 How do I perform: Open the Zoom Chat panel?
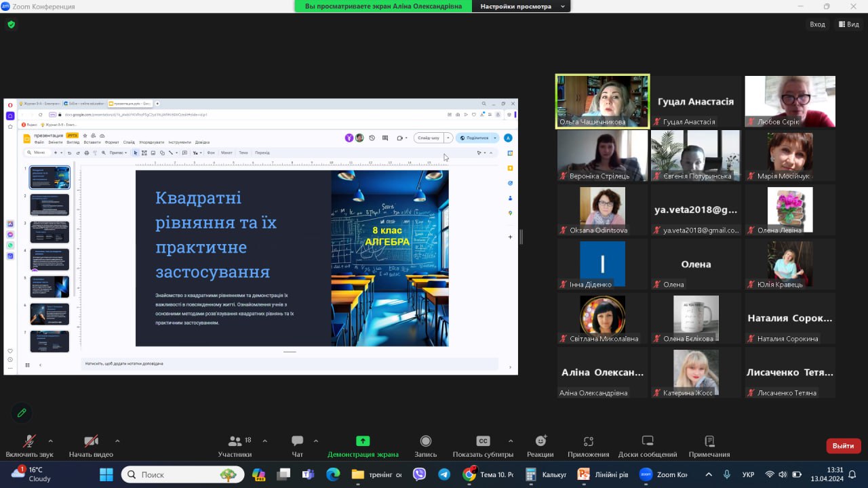297,441
